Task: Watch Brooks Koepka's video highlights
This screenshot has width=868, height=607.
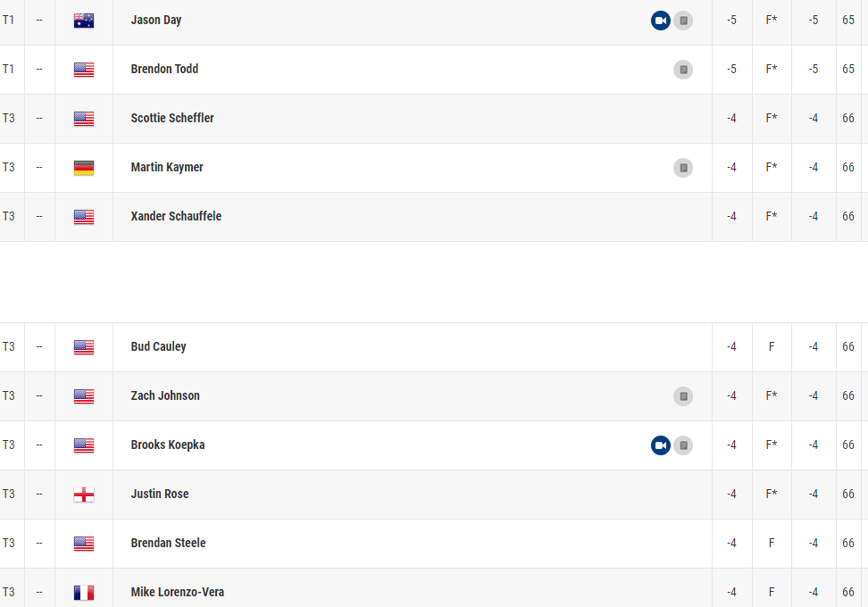Action: pos(661,445)
